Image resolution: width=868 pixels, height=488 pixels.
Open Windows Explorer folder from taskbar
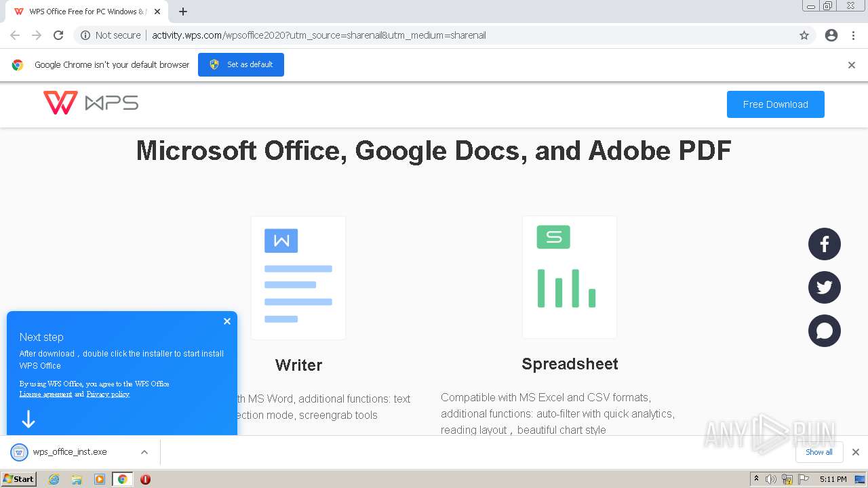(x=77, y=479)
